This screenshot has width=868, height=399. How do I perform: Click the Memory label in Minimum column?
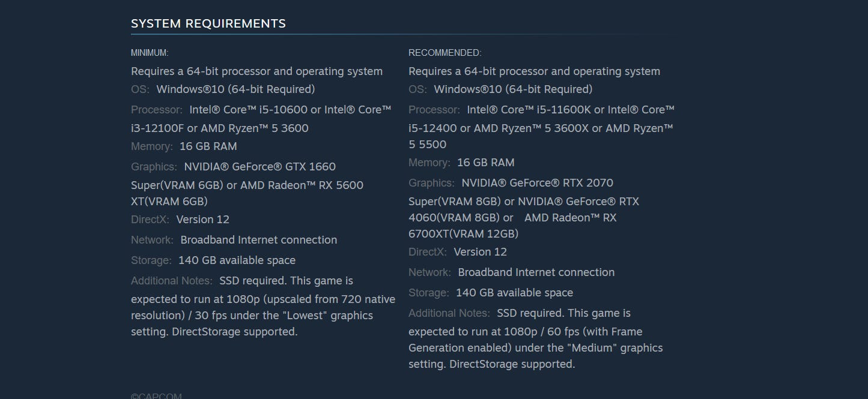point(151,146)
